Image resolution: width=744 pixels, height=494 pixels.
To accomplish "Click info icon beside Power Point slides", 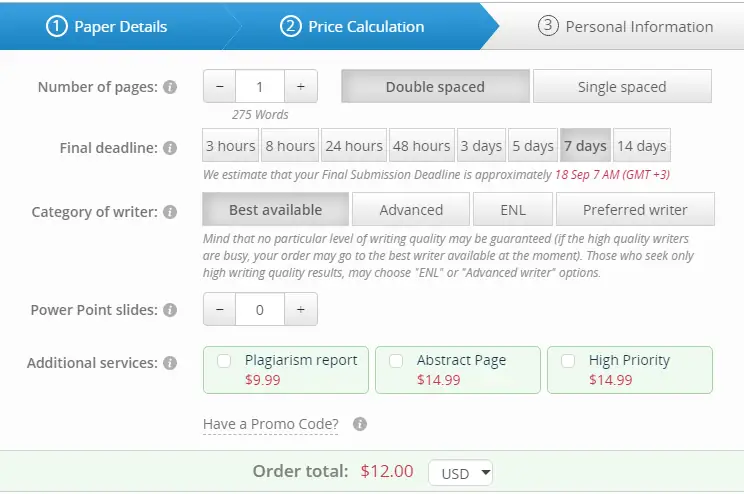I will pyautogui.click(x=170, y=310).
